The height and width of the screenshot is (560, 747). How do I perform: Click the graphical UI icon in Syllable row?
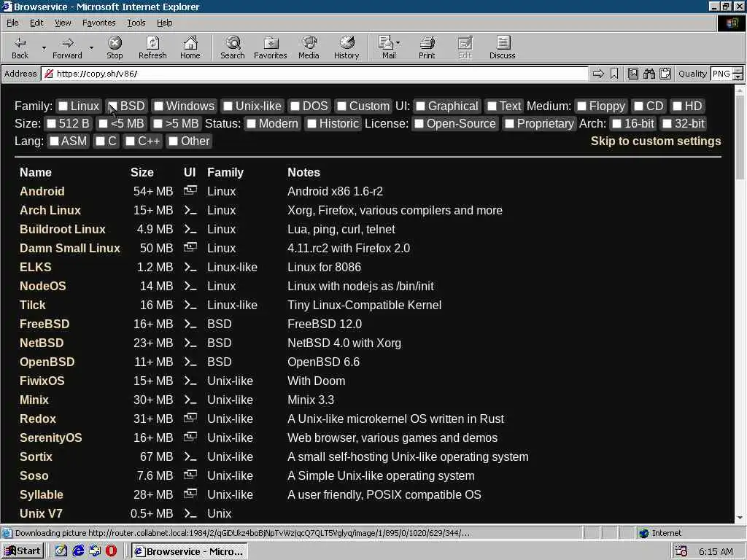tap(190, 494)
